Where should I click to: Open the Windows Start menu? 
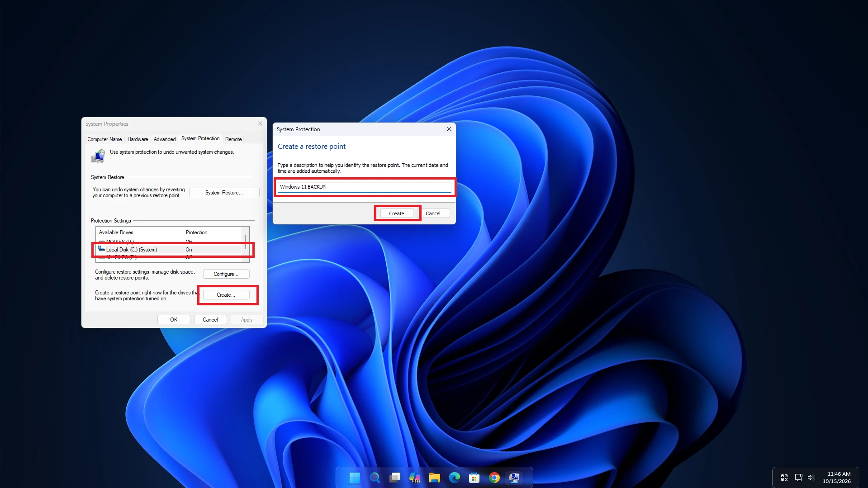355,478
